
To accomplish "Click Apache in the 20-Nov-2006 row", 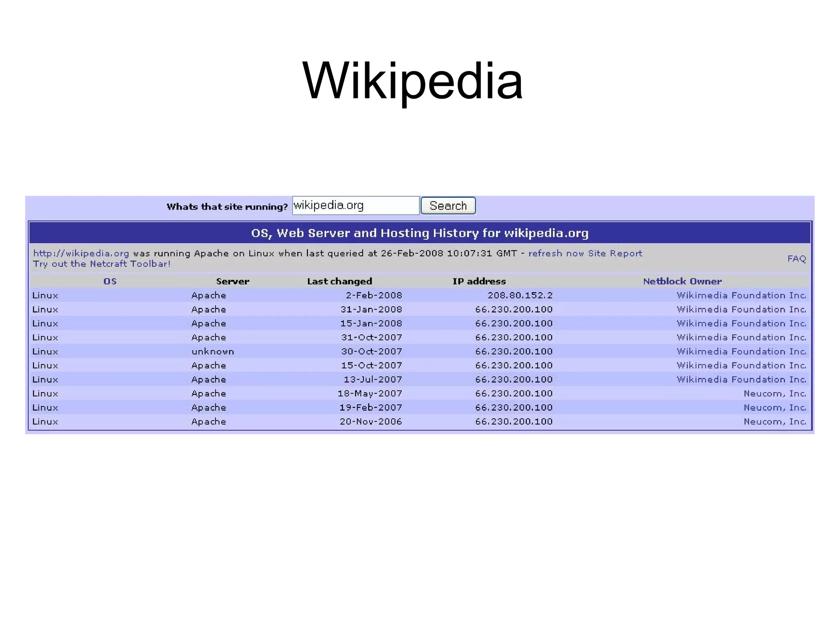I will point(209,421).
